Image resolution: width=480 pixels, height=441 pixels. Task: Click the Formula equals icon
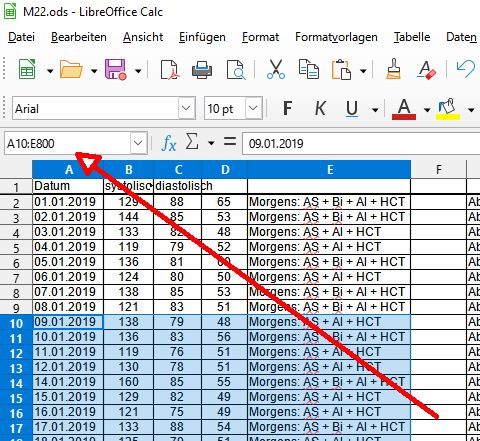(x=230, y=141)
